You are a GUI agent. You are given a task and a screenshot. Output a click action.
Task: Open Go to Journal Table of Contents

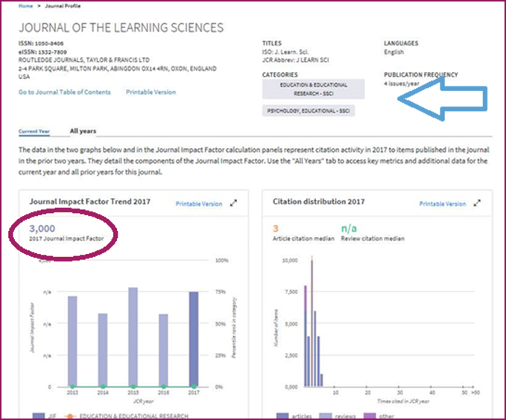[x=64, y=92]
